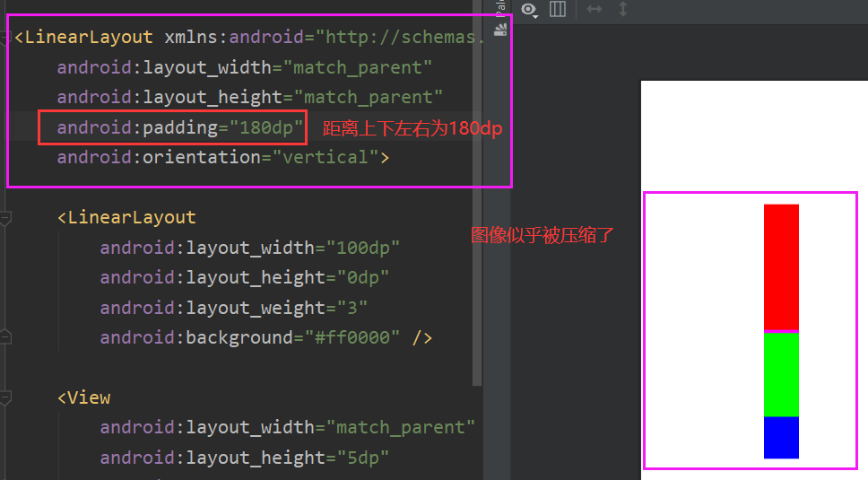Click the nested <LinearLayout tag name
868x480 pixels.
click(x=126, y=218)
